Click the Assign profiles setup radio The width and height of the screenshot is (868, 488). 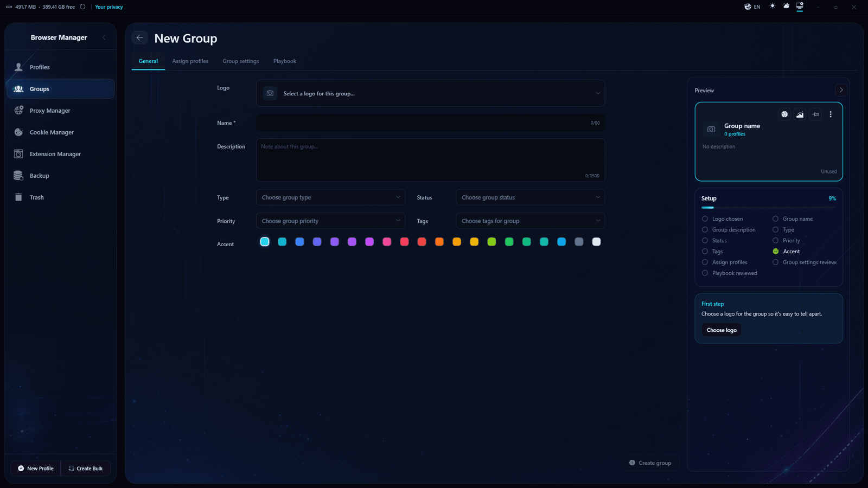[x=705, y=262]
